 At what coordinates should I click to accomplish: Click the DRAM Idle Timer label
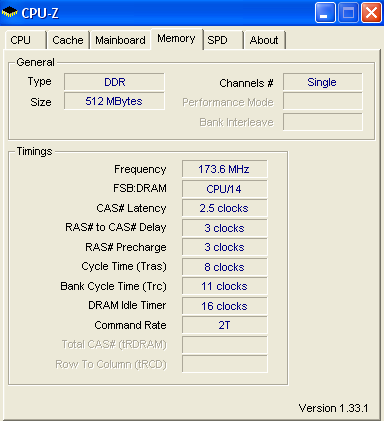[127, 305]
